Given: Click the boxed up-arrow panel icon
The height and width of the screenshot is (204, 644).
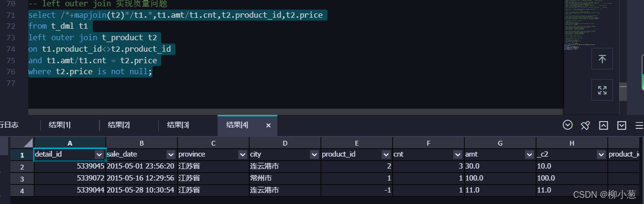Looking at the screenshot, I should pos(603,125).
